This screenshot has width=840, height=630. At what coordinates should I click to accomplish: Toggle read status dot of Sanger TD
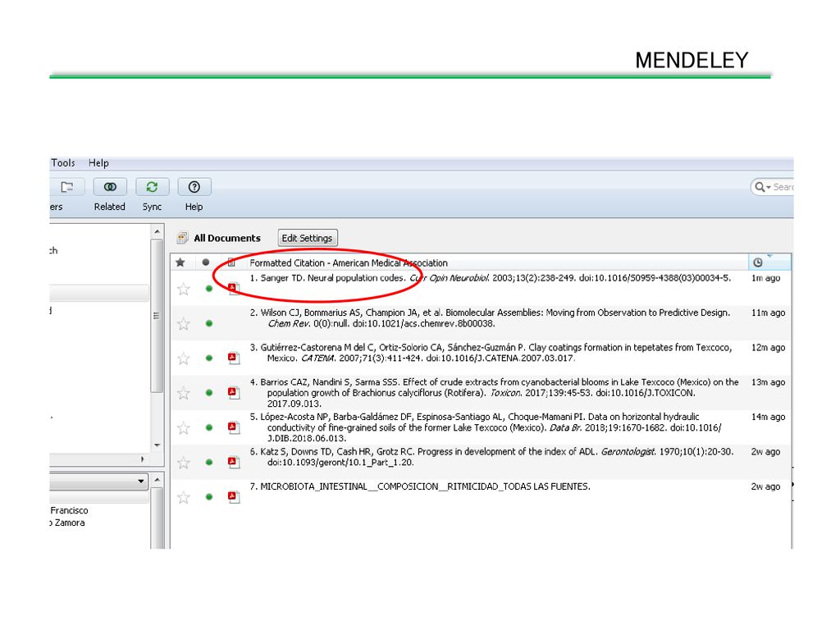[x=209, y=289]
